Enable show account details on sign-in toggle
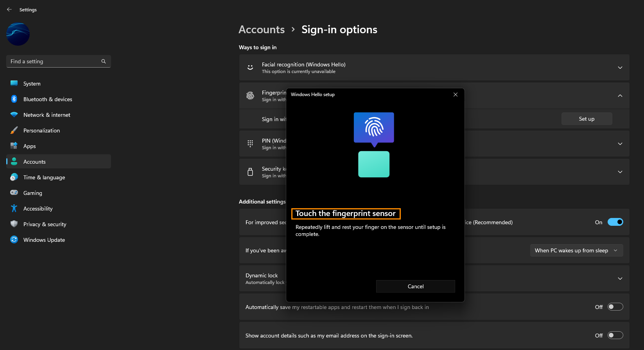The width and height of the screenshot is (644, 350). [x=615, y=335]
